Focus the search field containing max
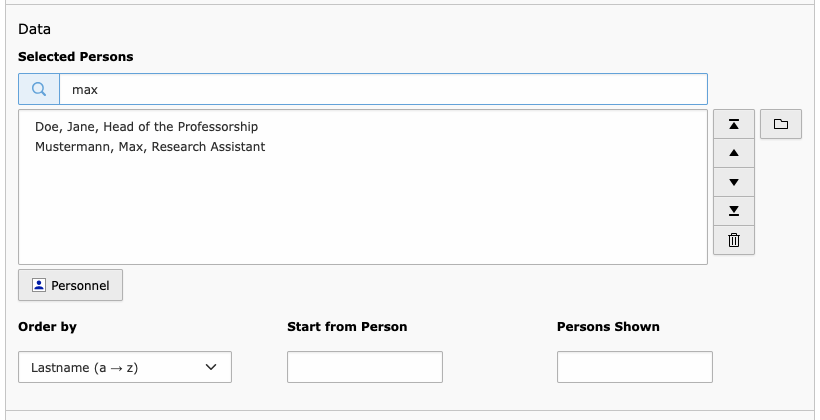Image resolution: width=820 pixels, height=420 pixels. coord(383,89)
